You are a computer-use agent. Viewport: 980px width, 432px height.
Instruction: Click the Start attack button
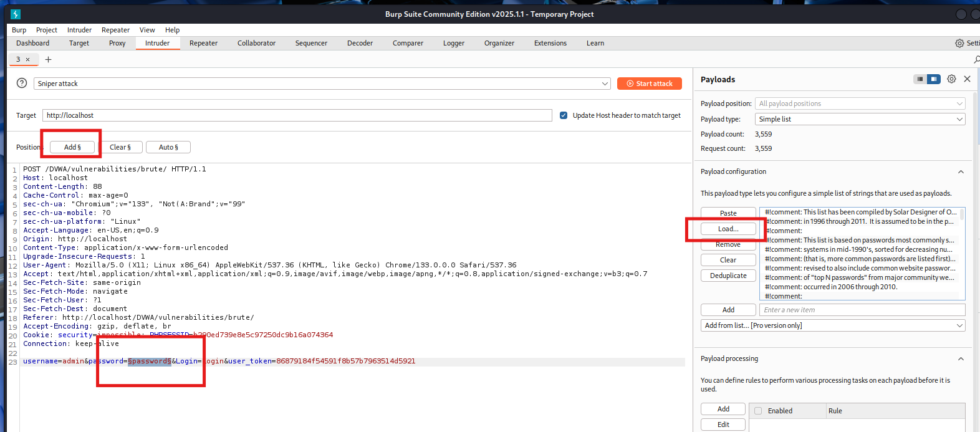[650, 84]
